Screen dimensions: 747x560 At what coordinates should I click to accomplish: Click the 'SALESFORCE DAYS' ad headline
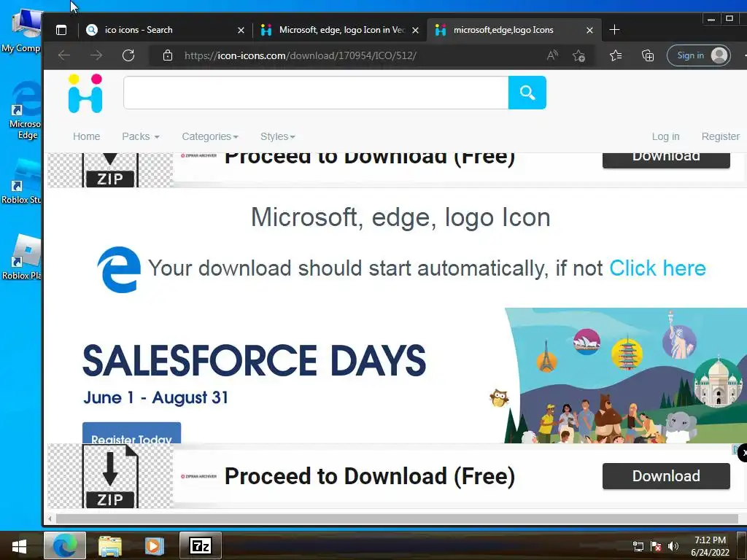(x=254, y=360)
